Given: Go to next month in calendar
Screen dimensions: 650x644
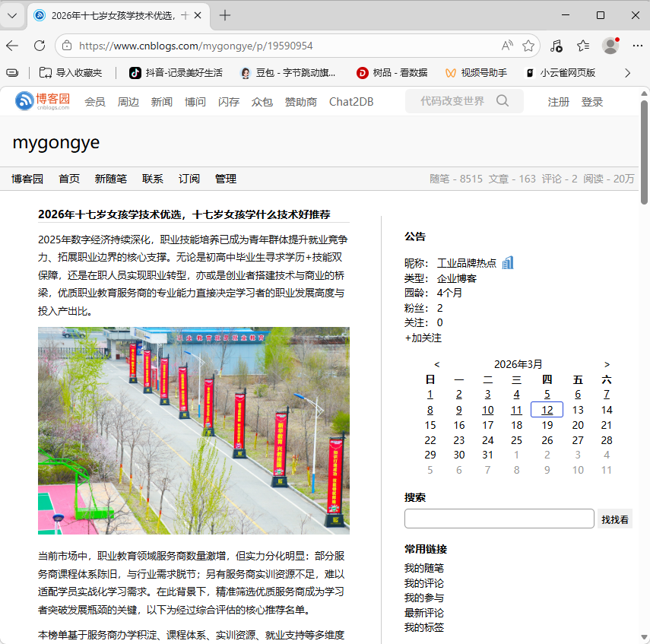Looking at the screenshot, I should [607, 364].
